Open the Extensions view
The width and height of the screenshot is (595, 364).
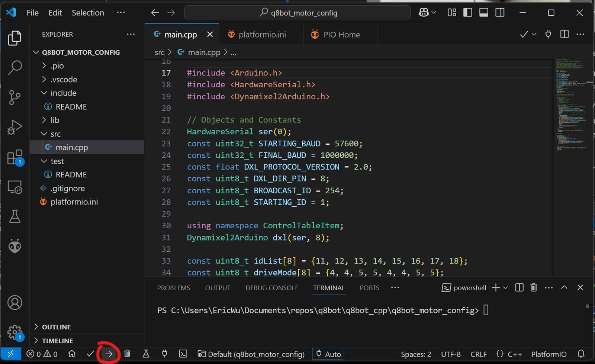tap(15, 157)
